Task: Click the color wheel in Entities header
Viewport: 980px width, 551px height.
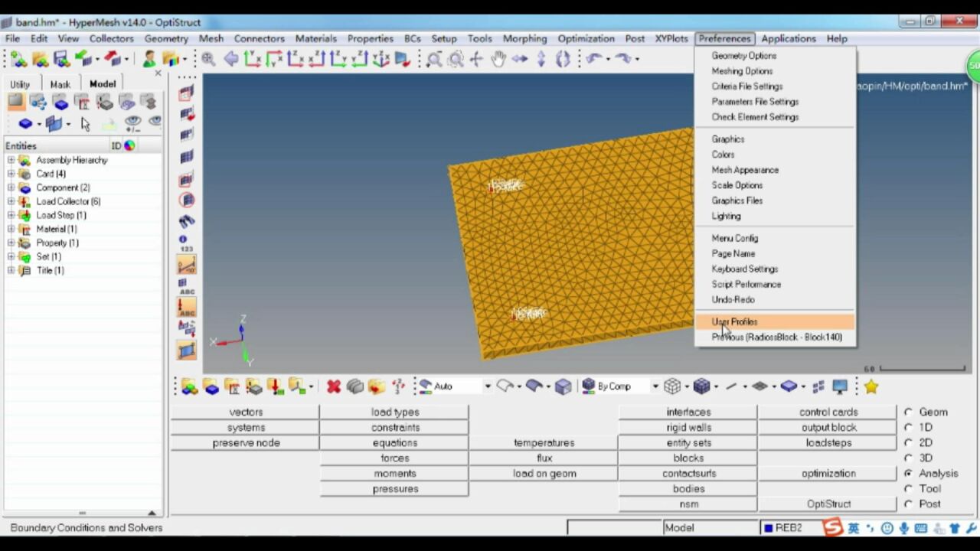Action: pyautogui.click(x=129, y=145)
